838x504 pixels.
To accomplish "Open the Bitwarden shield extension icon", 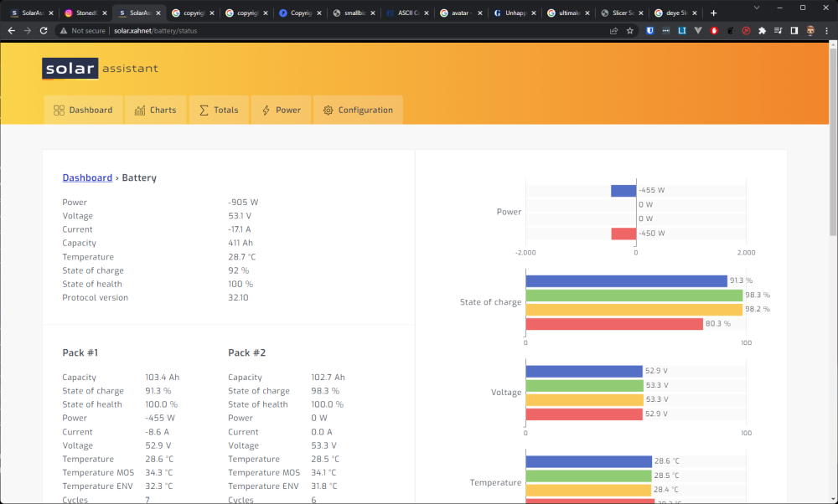I will point(650,31).
